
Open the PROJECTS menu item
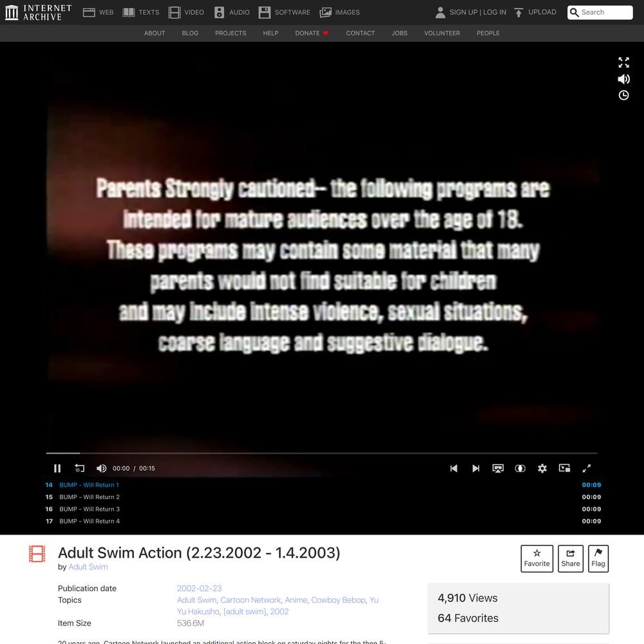pos(231,33)
